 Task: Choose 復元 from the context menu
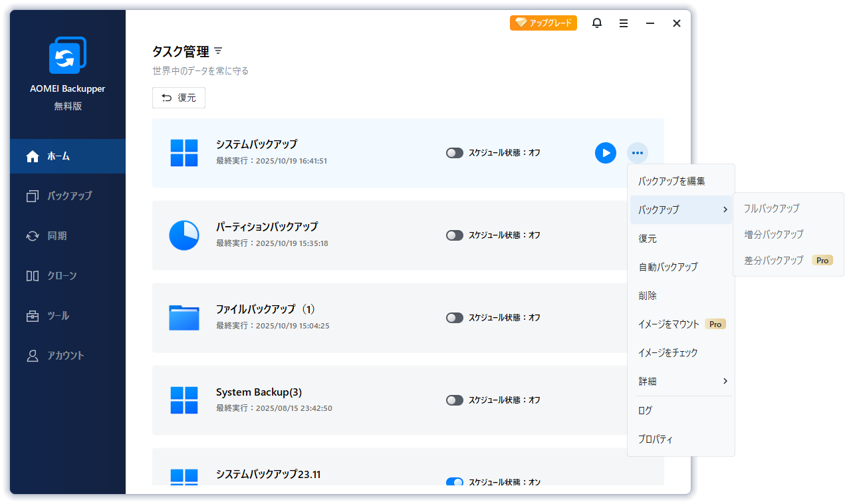click(681, 238)
